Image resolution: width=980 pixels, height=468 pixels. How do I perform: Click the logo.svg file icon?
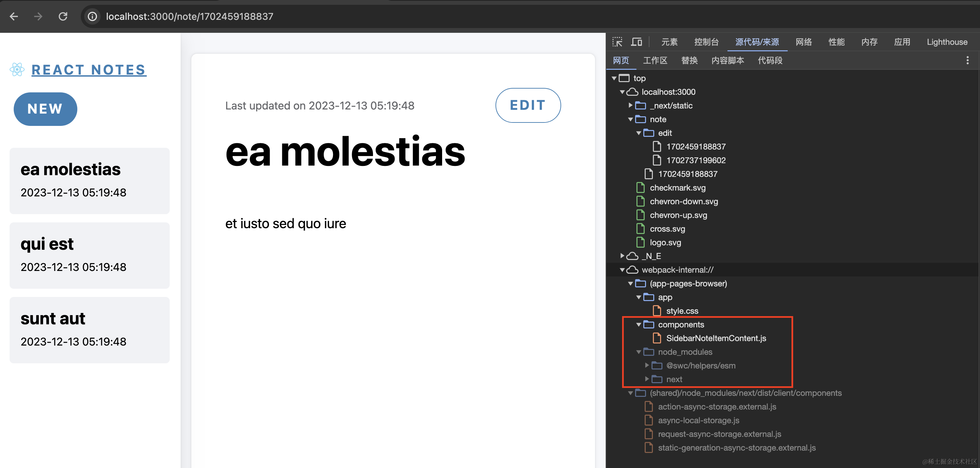[641, 242]
